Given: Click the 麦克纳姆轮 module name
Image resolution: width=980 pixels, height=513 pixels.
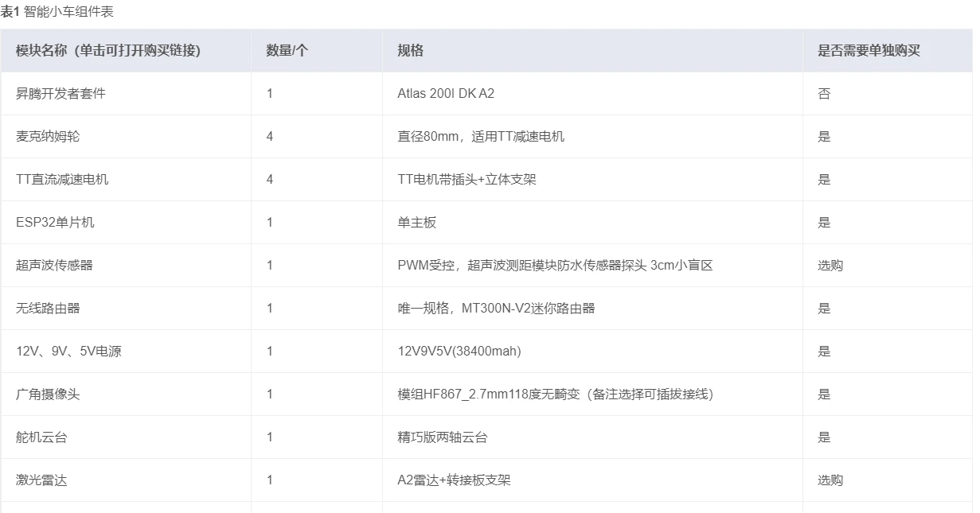Looking at the screenshot, I should tap(48, 137).
